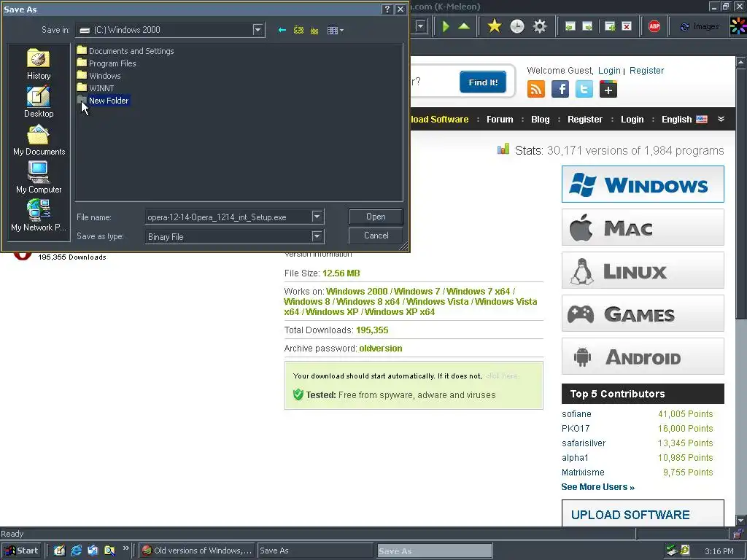747x560 pixels.
Task: Click the colorful throbber icon
Action: (x=738, y=26)
